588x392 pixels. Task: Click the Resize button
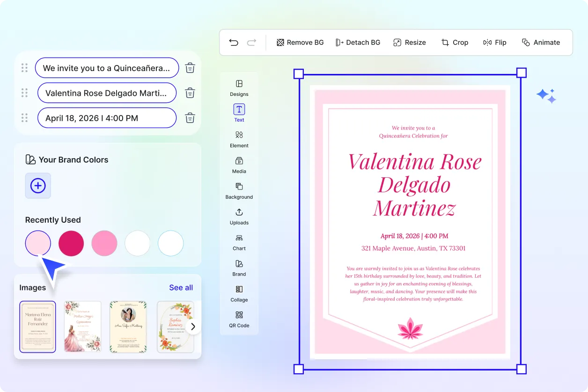coord(410,42)
